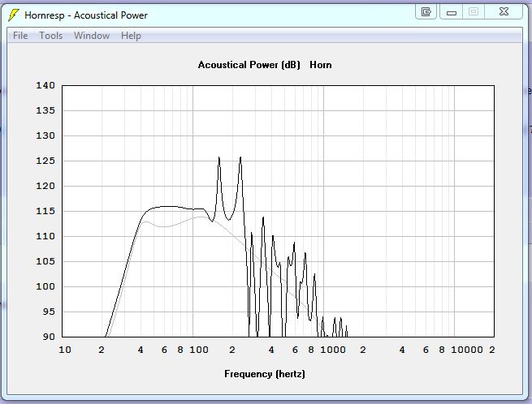The image size is (532, 404).
Task: Open the Help menu
Action: click(x=131, y=36)
